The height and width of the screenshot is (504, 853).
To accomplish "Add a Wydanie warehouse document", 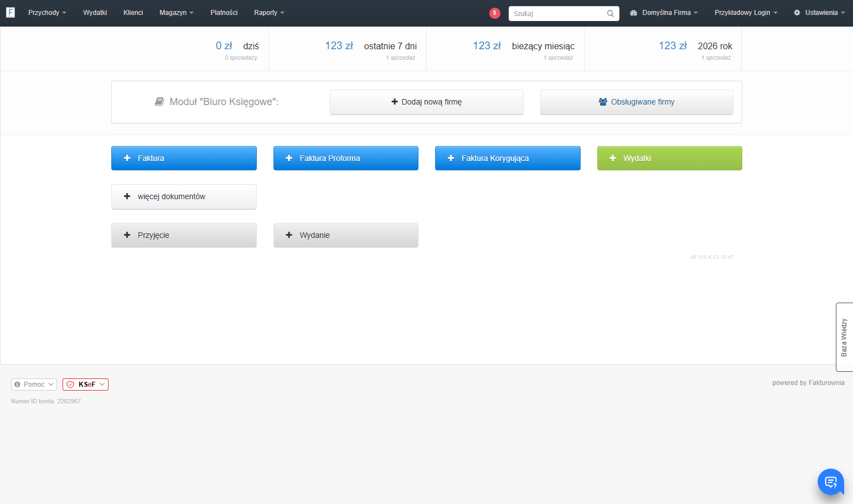I will pyautogui.click(x=346, y=235).
